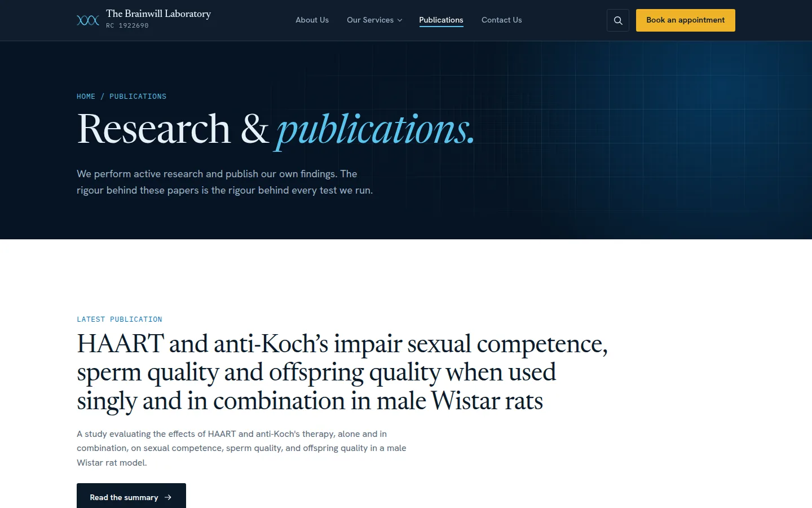Image resolution: width=812 pixels, height=508 pixels.
Task: Click the RC 1922690 registration text
Action: (127, 25)
